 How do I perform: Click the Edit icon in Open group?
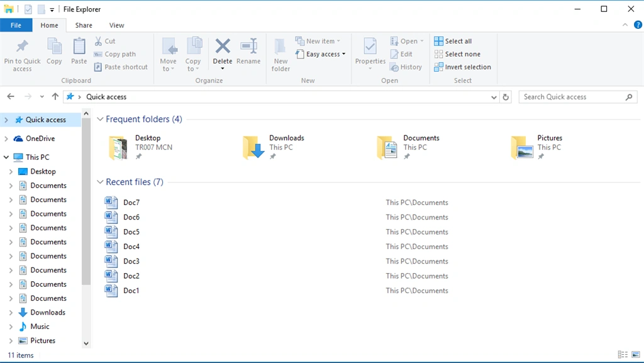pos(394,54)
